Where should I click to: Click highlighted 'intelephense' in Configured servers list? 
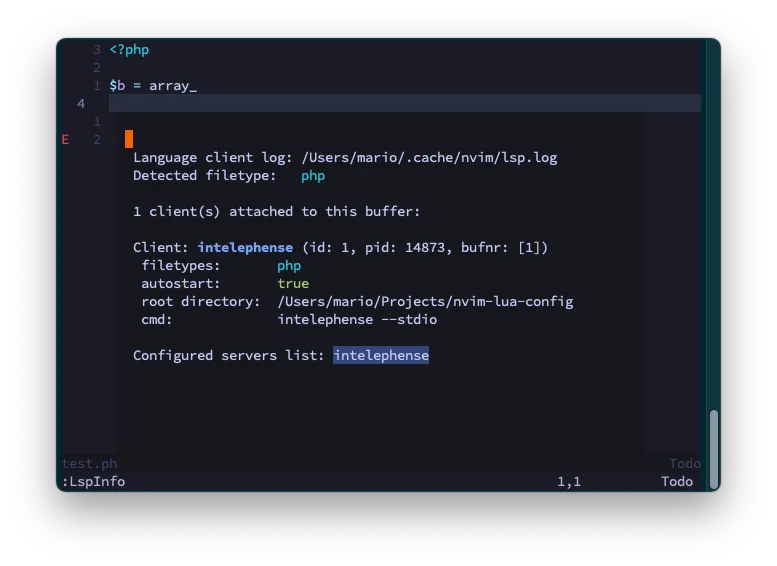click(x=381, y=355)
